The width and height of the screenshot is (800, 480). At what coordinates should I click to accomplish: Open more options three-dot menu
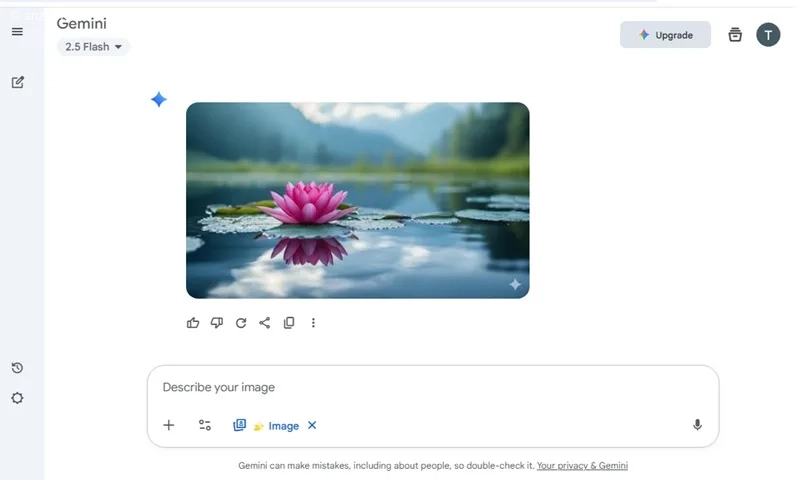click(313, 323)
